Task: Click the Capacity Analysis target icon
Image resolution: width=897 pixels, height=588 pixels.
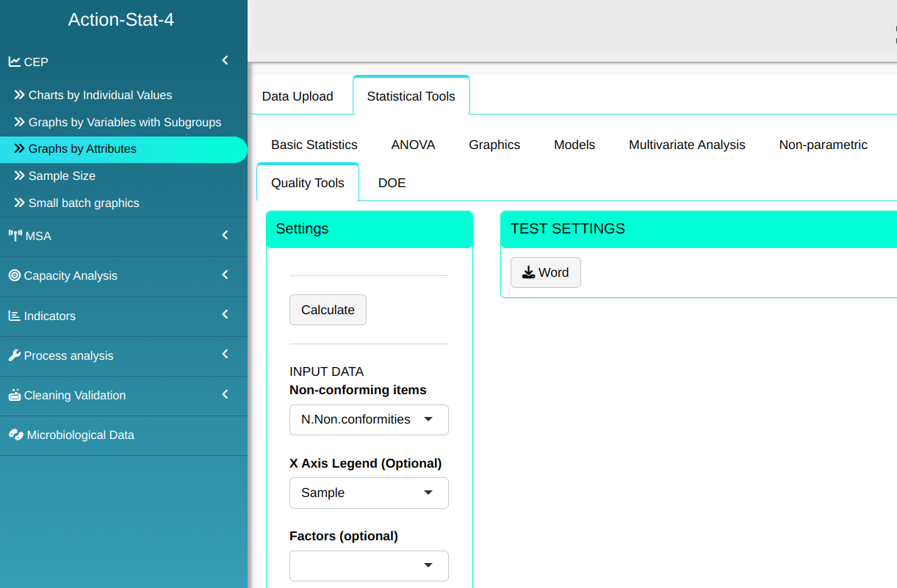Action: click(14, 275)
